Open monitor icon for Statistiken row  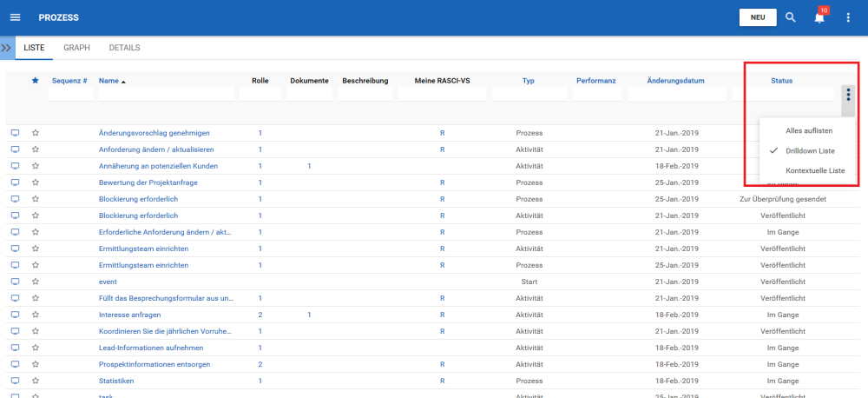[x=16, y=381]
